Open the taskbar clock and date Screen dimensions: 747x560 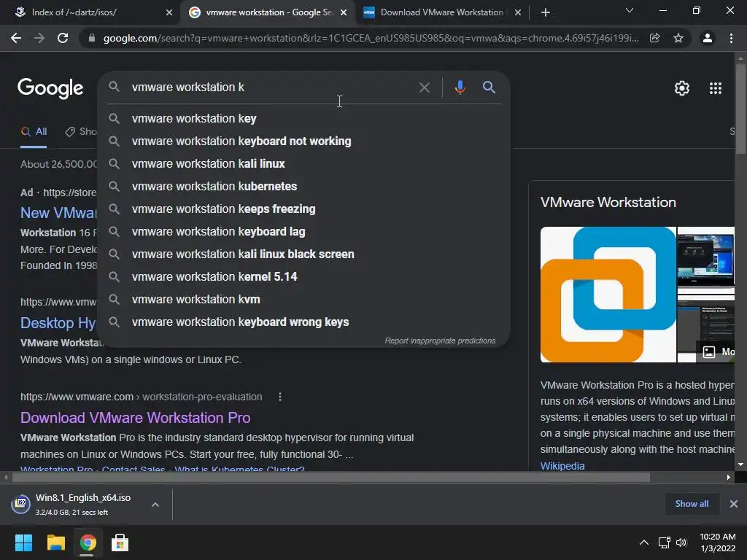(718, 542)
